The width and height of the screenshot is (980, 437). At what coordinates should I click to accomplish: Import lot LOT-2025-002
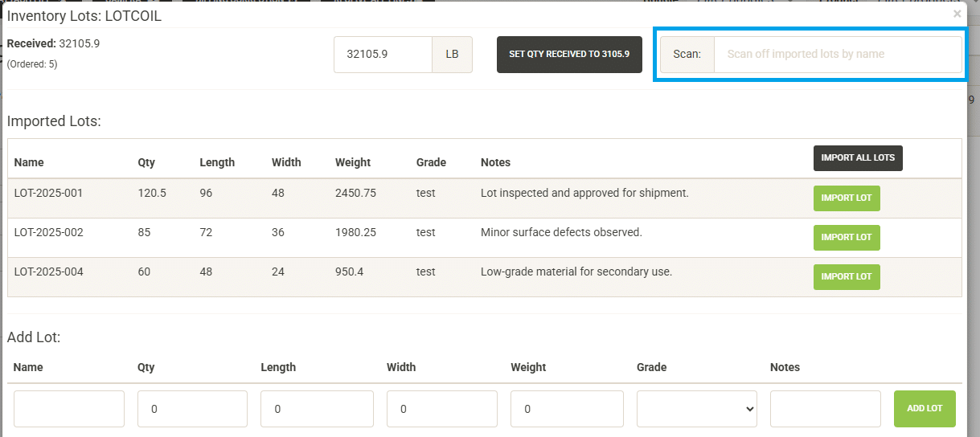click(847, 238)
